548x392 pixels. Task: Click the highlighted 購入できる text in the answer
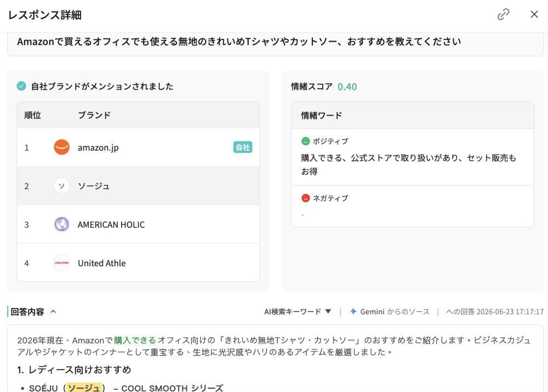pos(135,340)
